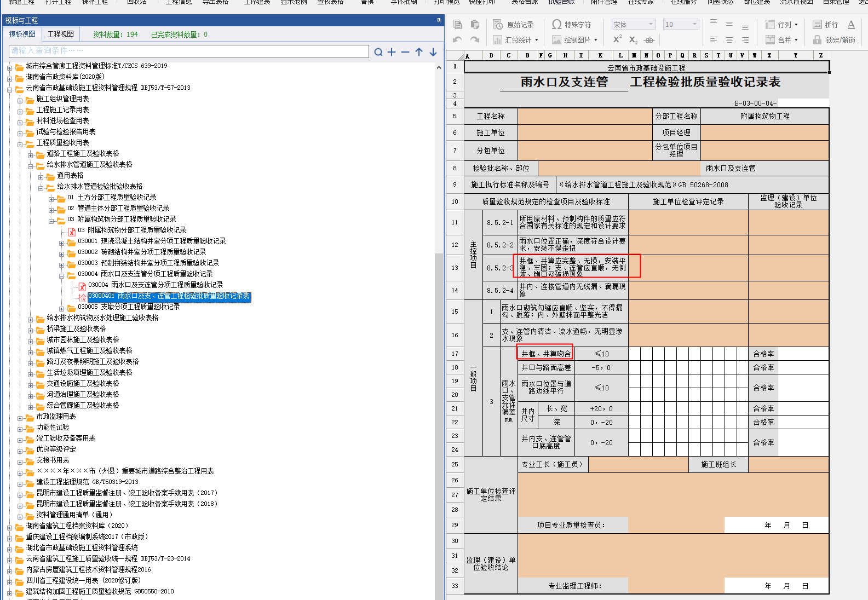Expand 湖南省市政资料库(2020版) root node

click(10, 78)
